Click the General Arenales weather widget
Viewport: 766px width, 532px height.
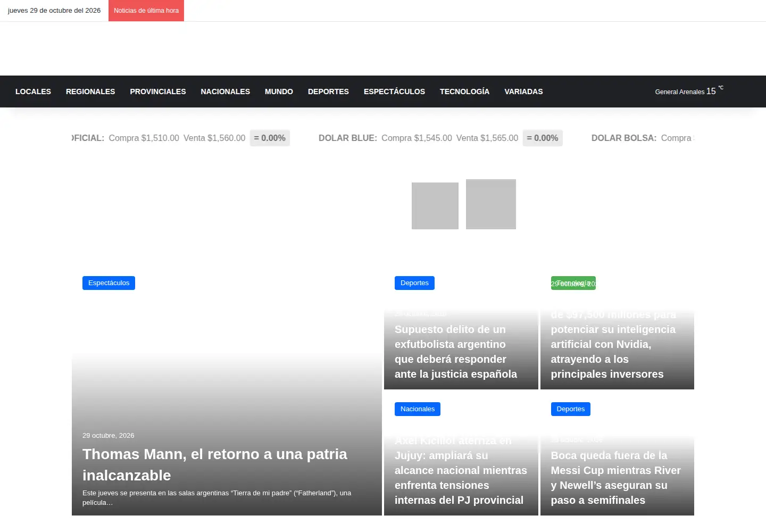689,91
